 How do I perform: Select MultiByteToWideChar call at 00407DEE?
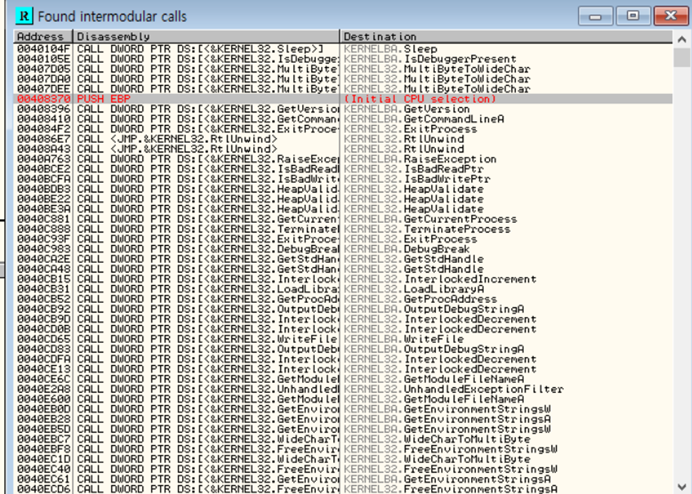(x=343, y=89)
